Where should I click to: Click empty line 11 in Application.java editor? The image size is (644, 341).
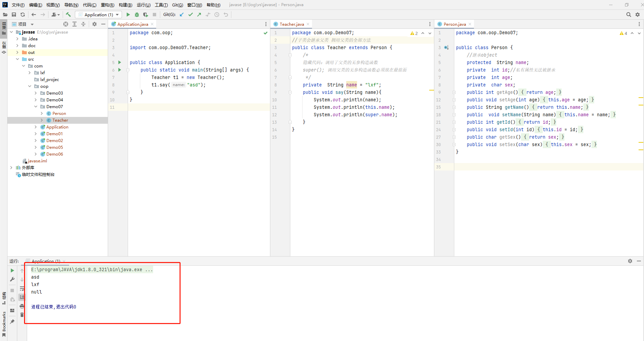point(198,107)
